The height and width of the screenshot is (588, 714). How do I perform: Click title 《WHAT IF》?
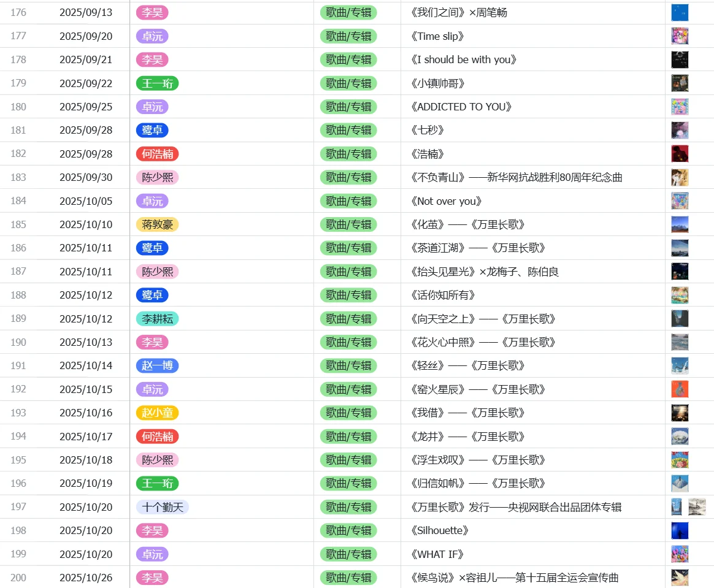click(437, 554)
